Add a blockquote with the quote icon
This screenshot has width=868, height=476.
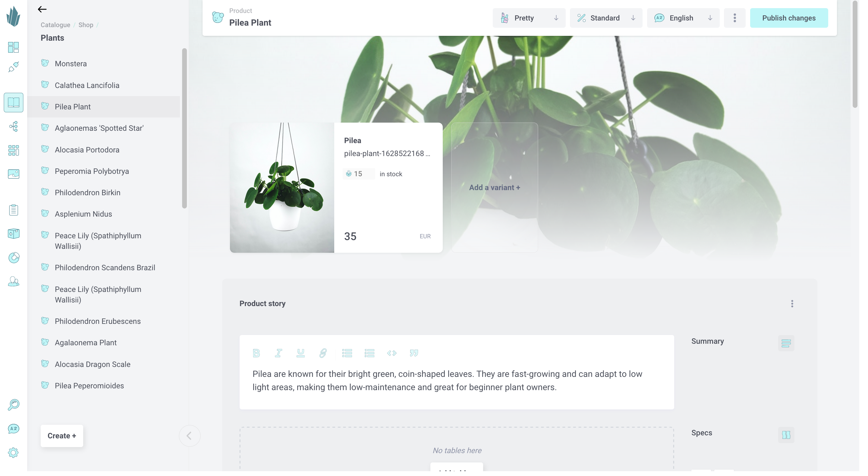(x=414, y=353)
